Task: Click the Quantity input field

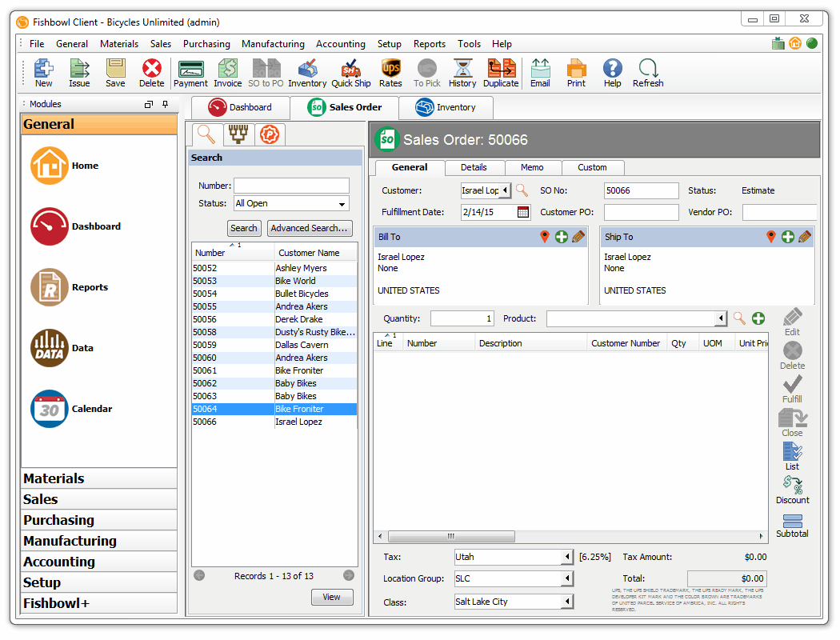Action: pyautogui.click(x=462, y=318)
